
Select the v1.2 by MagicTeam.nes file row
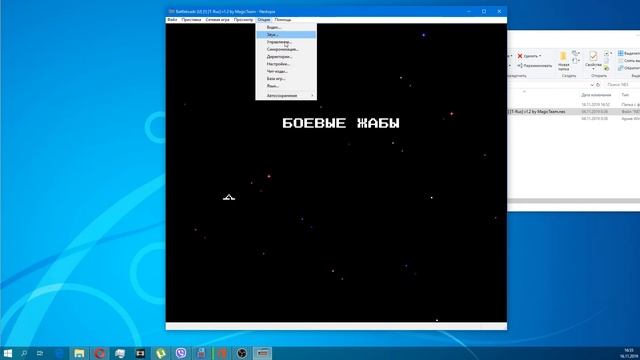point(573,111)
